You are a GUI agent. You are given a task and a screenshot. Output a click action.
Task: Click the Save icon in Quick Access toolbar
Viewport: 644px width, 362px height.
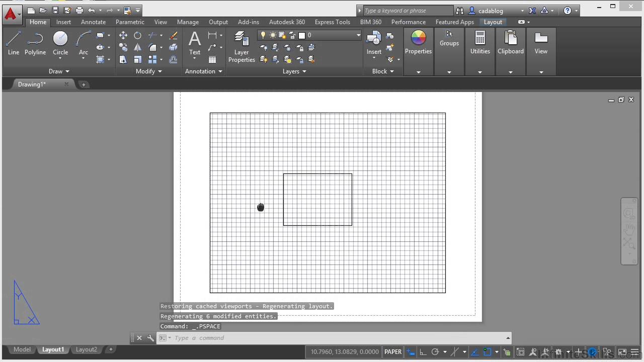tap(55, 10)
